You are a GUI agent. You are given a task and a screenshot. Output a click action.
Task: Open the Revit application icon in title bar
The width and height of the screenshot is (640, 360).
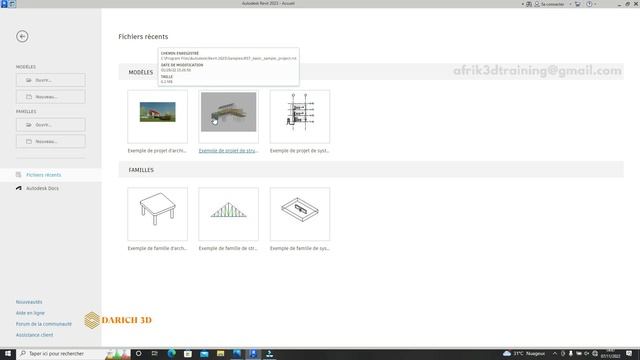(x=4, y=4)
